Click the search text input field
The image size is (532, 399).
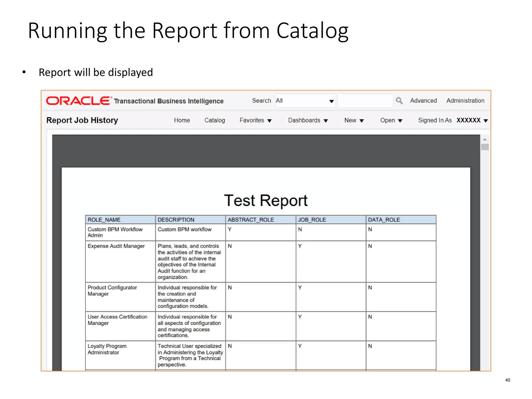pos(365,101)
